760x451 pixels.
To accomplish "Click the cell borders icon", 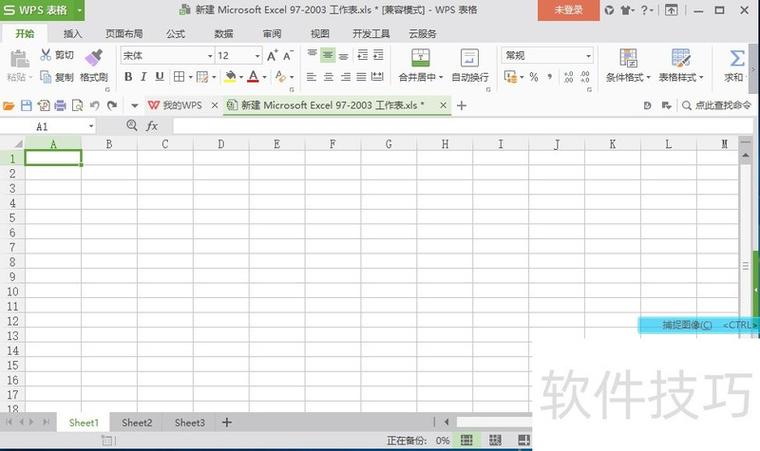I will (x=179, y=77).
